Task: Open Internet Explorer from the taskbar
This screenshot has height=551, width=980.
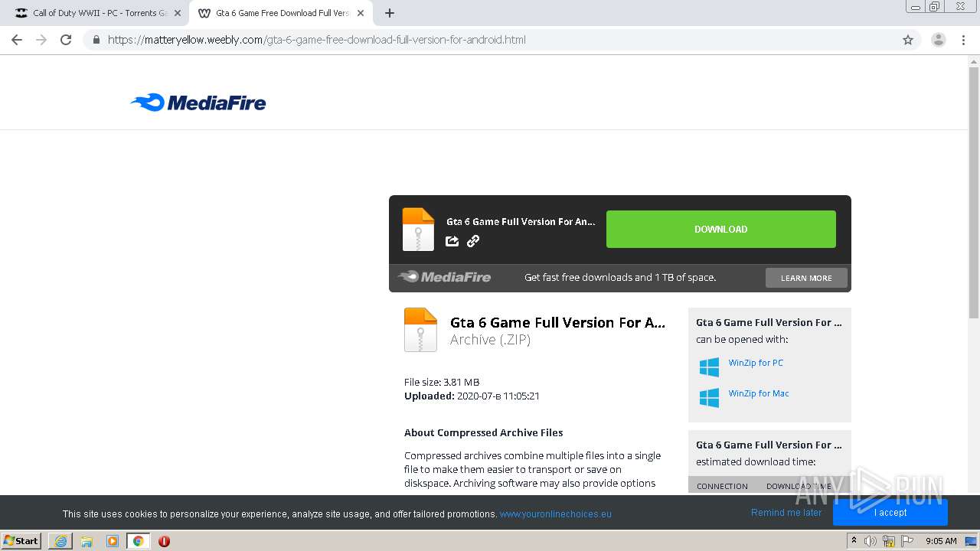Action: pyautogui.click(x=60, y=541)
